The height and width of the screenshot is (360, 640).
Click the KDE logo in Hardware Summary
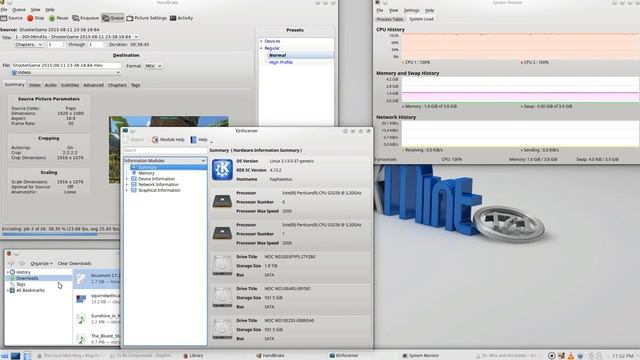pyautogui.click(x=222, y=170)
